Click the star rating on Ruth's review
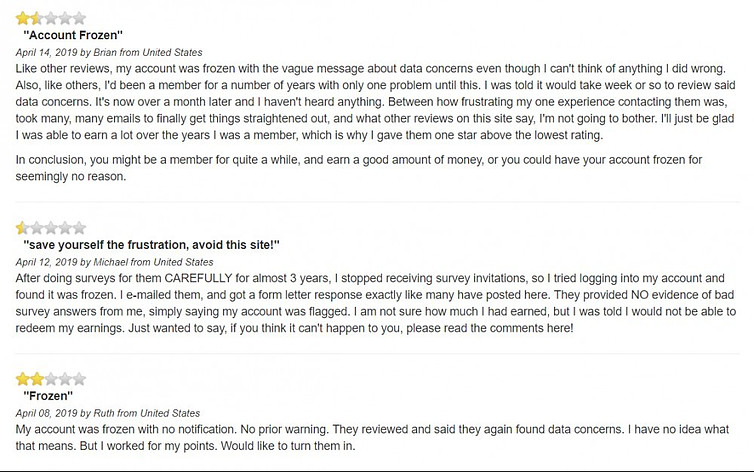The height and width of the screenshot is (472, 754). click(x=51, y=379)
